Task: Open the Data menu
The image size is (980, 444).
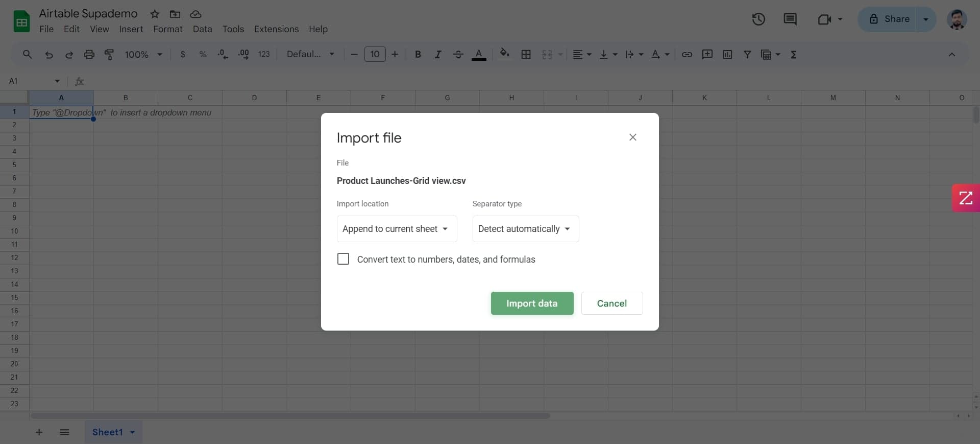Action: coord(203,29)
